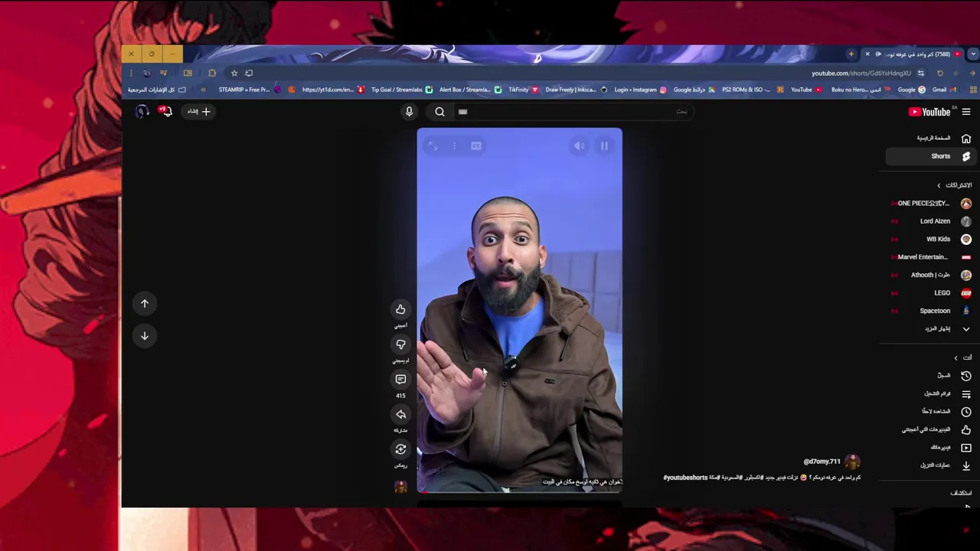Open Marvel Entertainment channel subscription
This screenshot has width=980, height=551.
pyautogui.click(x=931, y=257)
